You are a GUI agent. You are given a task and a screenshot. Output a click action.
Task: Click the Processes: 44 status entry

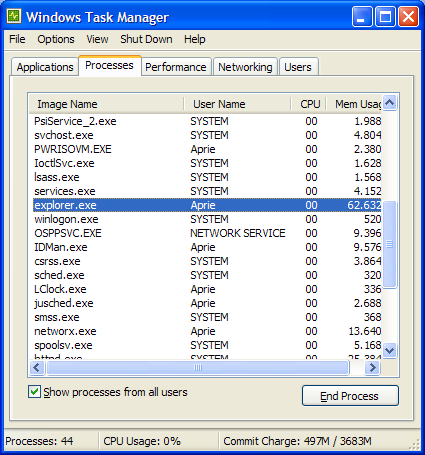(x=39, y=441)
